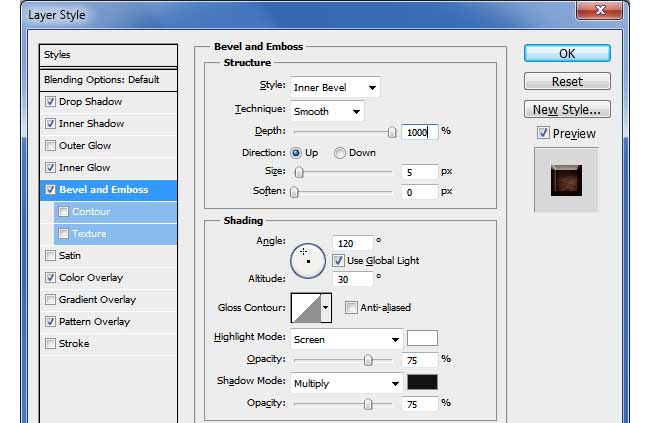Viewport: 650px width, 423px height.
Task: Open the Style dropdown showing Inner Bevel
Action: coord(334,88)
